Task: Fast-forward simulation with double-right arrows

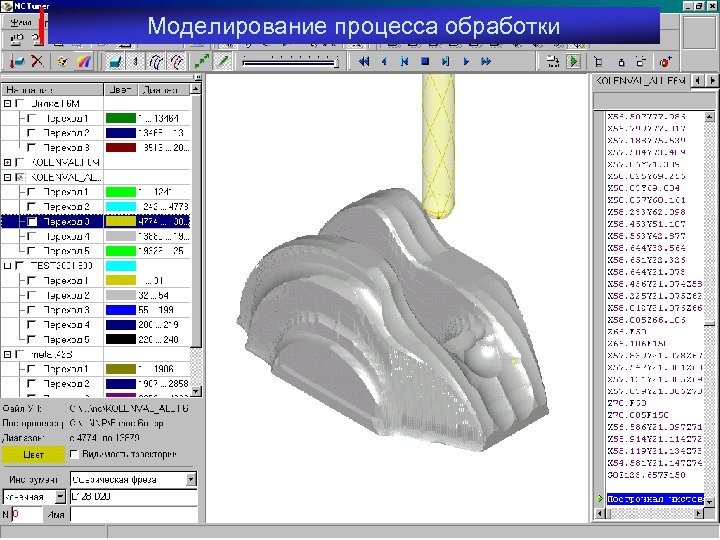Action: point(486,61)
